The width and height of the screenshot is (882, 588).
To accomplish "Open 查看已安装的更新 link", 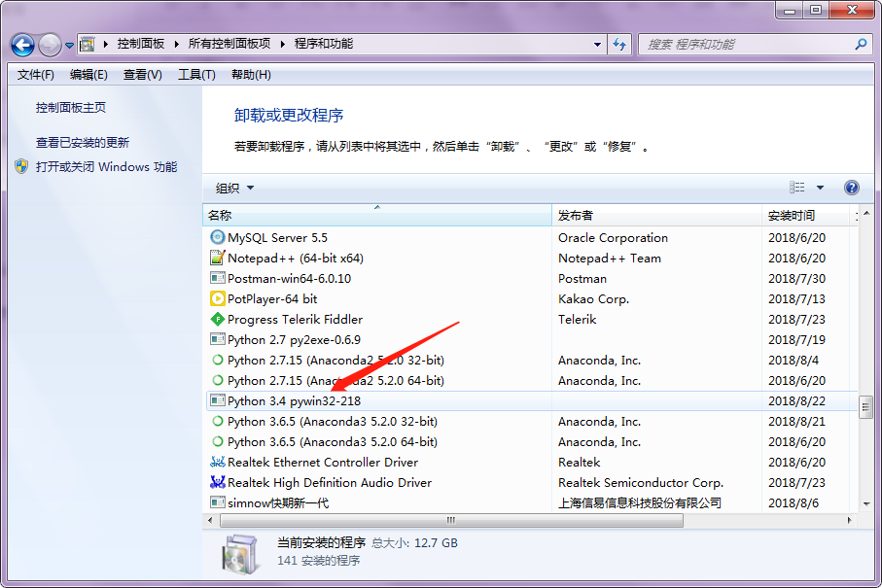I will [83, 143].
